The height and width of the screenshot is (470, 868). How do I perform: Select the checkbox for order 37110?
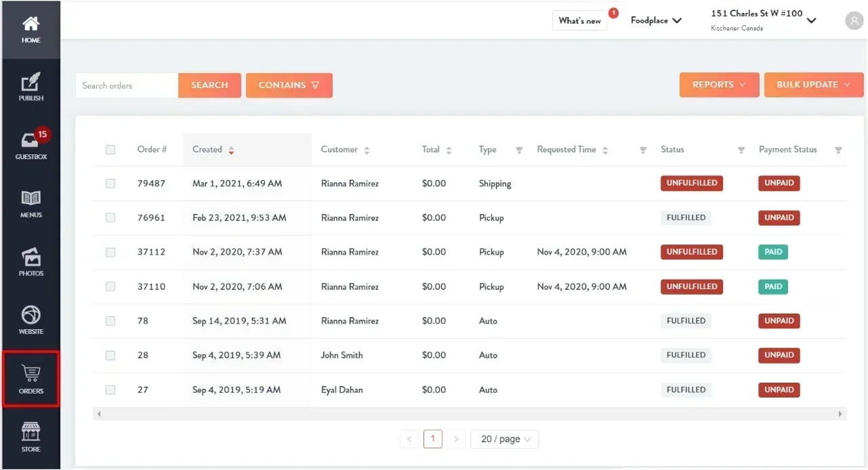click(110, 286)
